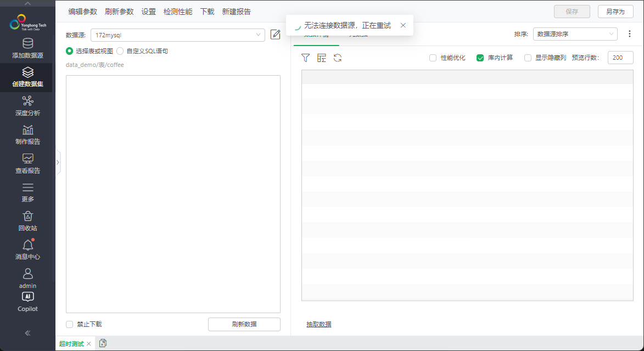
Task: Click the 另存为 button
Action: point(615,11)
